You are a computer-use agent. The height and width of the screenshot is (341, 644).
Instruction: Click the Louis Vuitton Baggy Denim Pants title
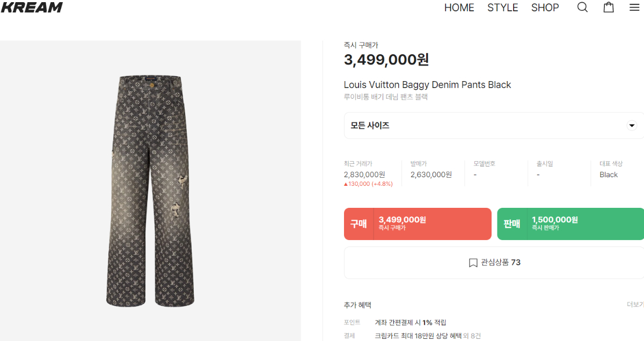click(427, 85)
